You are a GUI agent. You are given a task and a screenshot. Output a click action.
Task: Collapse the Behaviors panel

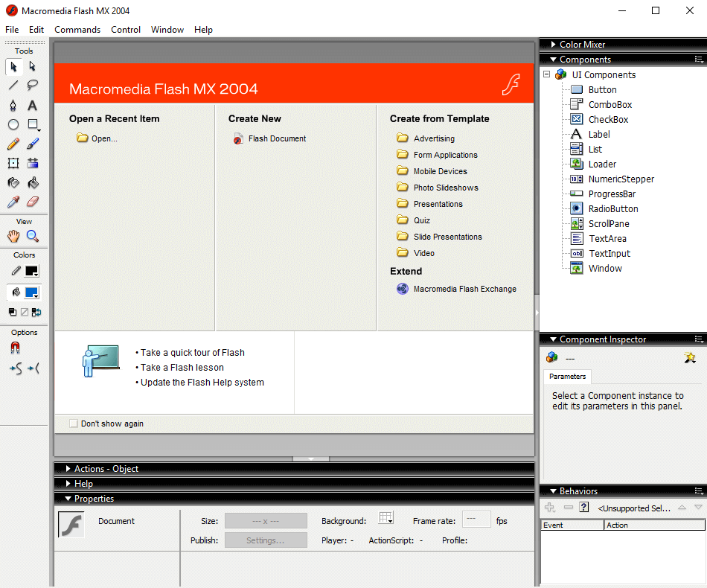[553, 491]
